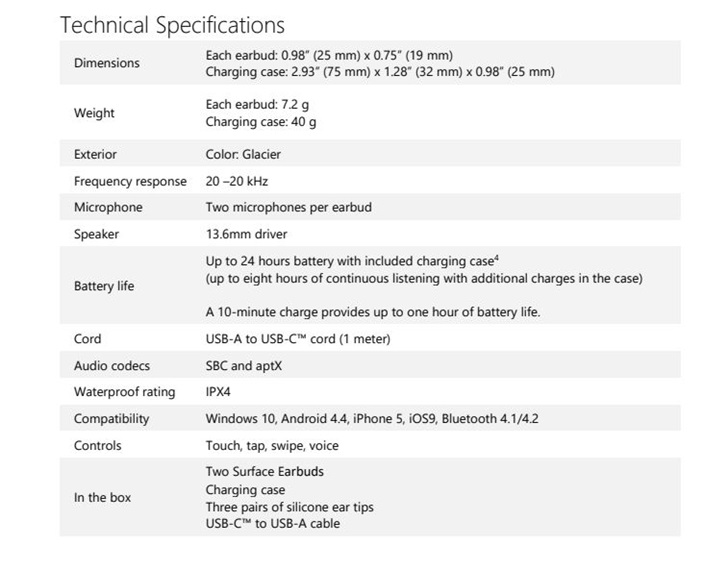The width and height of the screenshot is (728, 570).
Task: Click the footnote 4 superscript after charging case
Action: 496,258
